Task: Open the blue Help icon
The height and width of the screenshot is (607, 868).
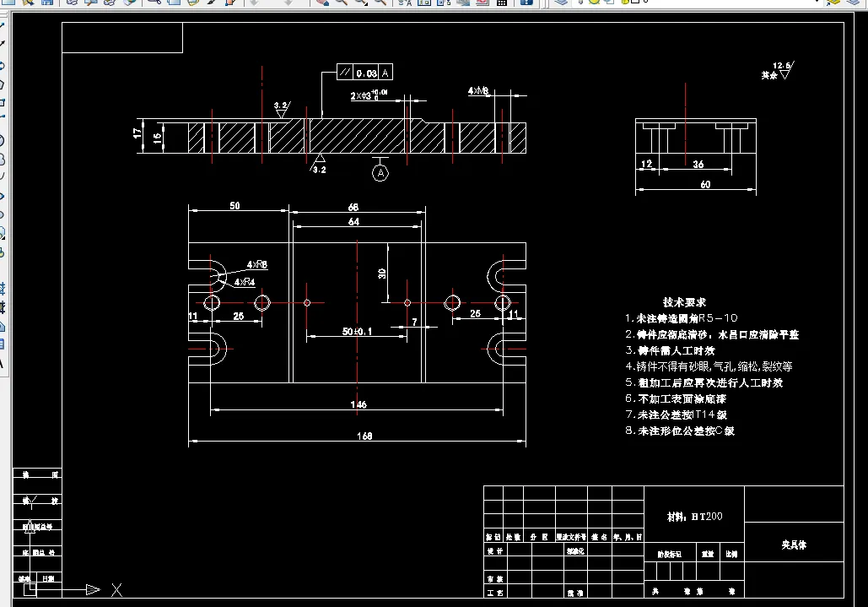Action: tap(526, 3)
